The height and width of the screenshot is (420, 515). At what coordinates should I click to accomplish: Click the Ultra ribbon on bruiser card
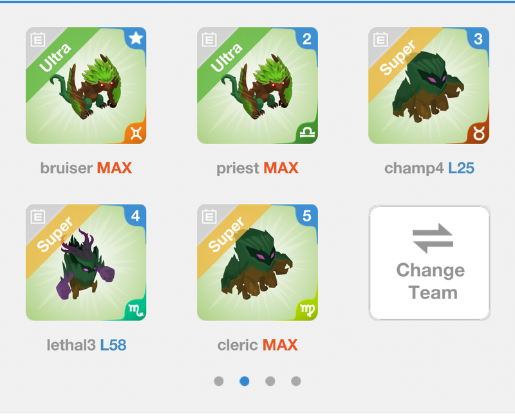point(55,57)
